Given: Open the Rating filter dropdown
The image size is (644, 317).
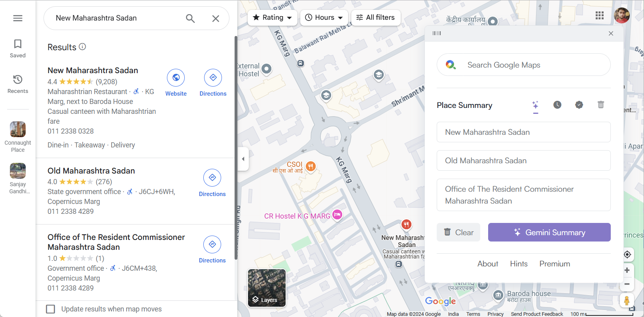Looking at the screenshot, I should [x=273, y=18].
